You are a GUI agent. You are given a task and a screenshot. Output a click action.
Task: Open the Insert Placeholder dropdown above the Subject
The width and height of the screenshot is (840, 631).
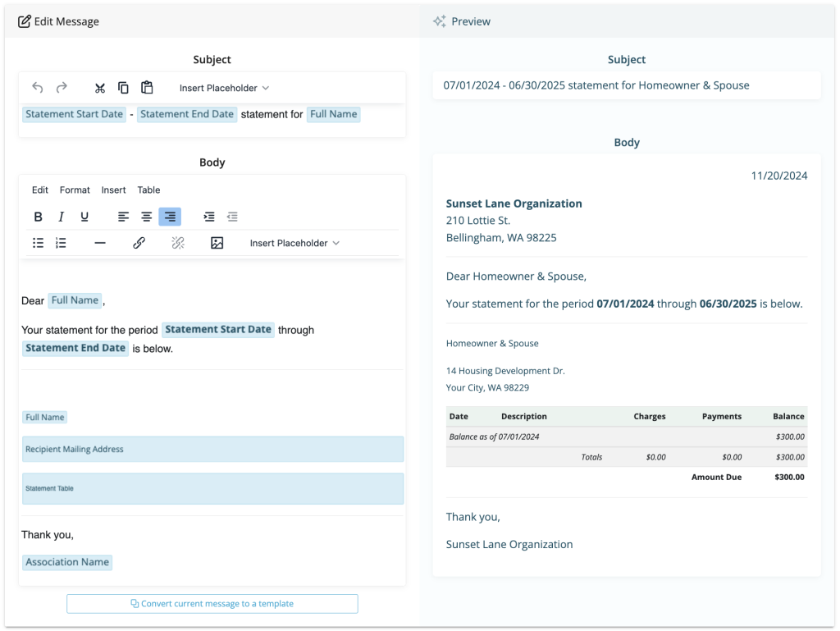(x=221, y=88)
